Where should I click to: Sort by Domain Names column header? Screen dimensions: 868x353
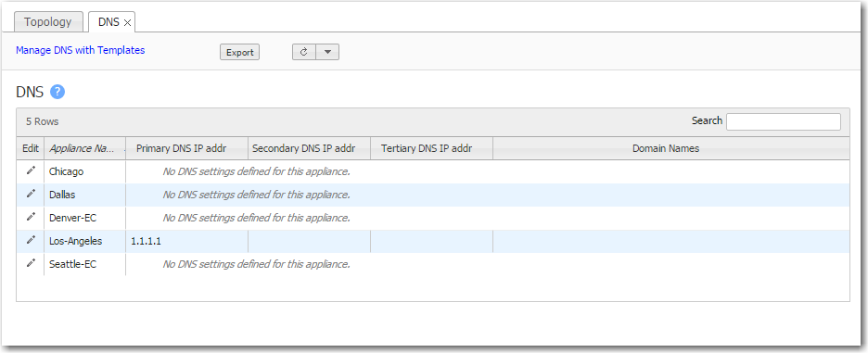pos(671,148)
